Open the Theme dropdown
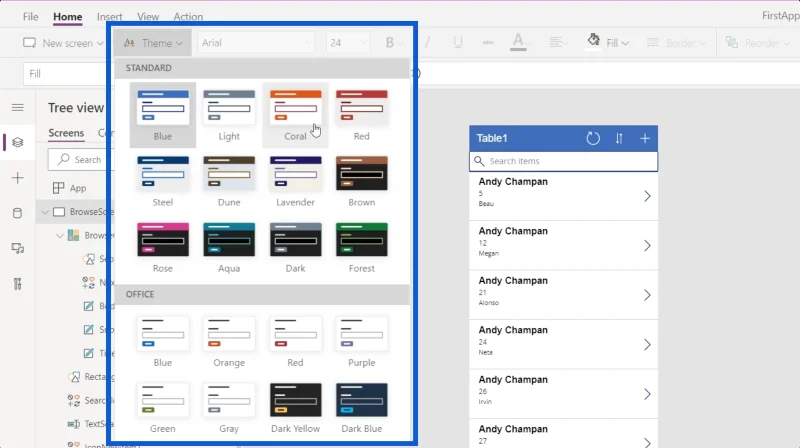Image resolution: width=800 pixels, height=448 pixels. tap(153, 43)
